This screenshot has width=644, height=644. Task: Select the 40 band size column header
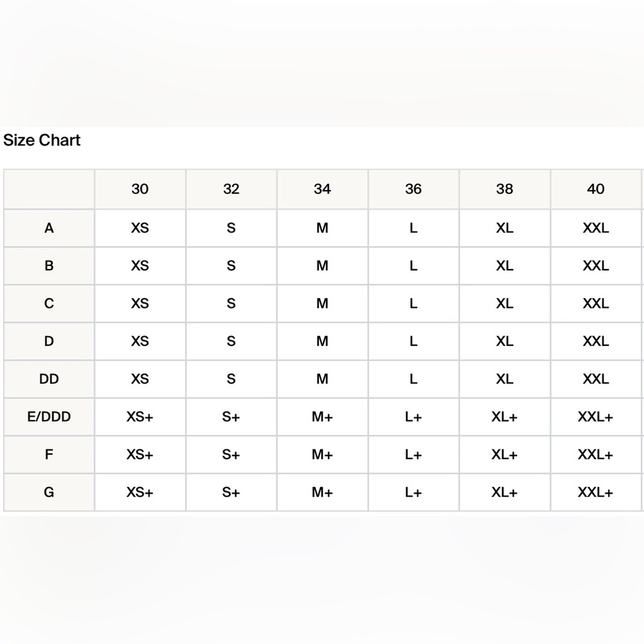click(596, 189)
